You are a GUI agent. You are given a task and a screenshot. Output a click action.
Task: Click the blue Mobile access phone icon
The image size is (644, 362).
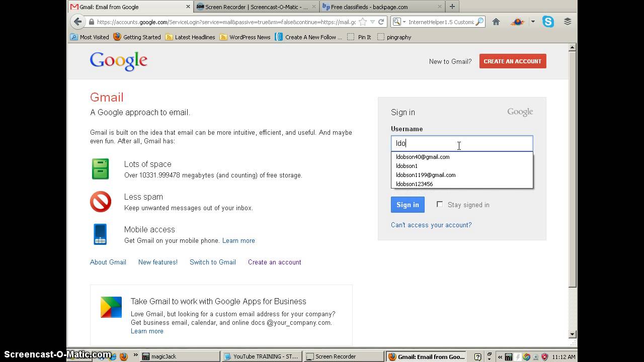[100, 234]
